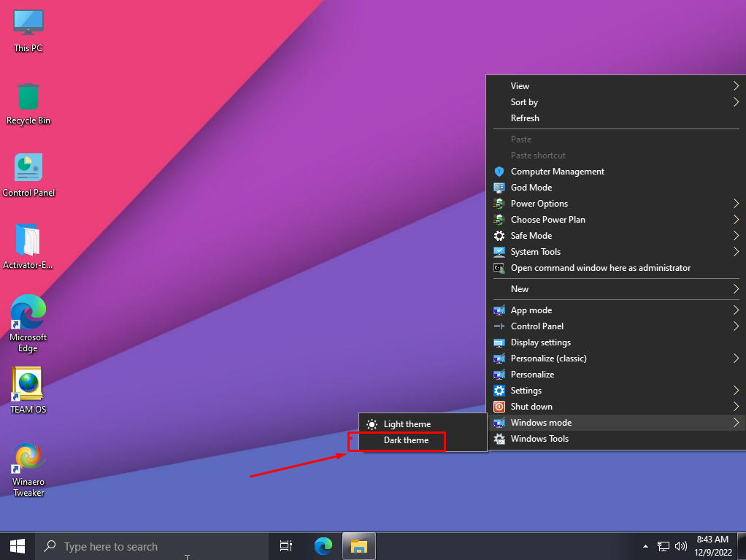This screenshot has height=560, width=746.
Task: Select the This PC desktop icon
Action: (x=28, y=30)
